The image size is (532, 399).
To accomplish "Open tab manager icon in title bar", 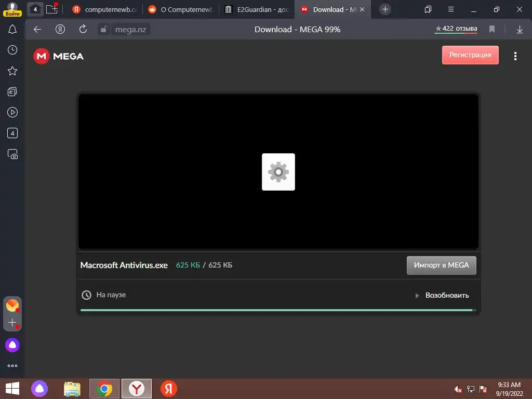I will pos(428,9).
